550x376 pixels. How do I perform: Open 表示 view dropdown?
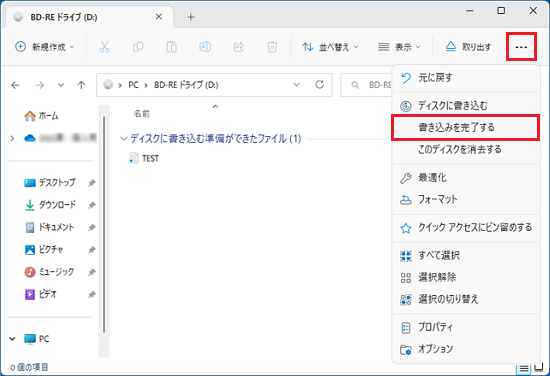[399, 47]
